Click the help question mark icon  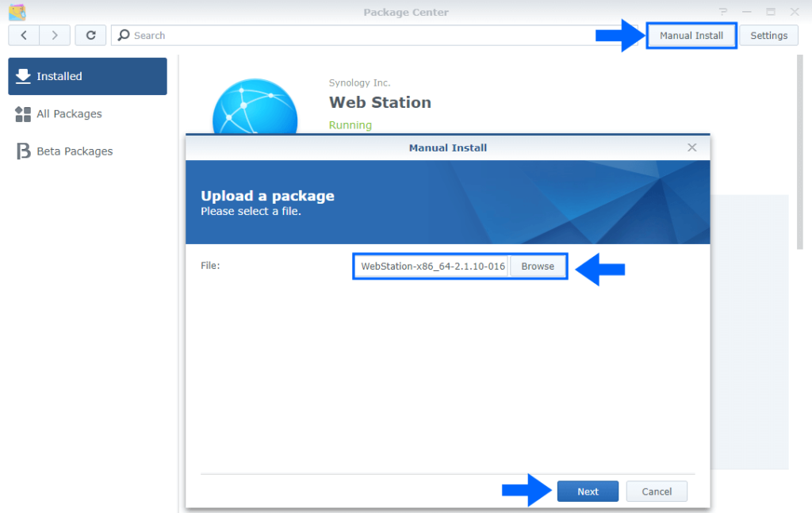click(x=722, y=11)
